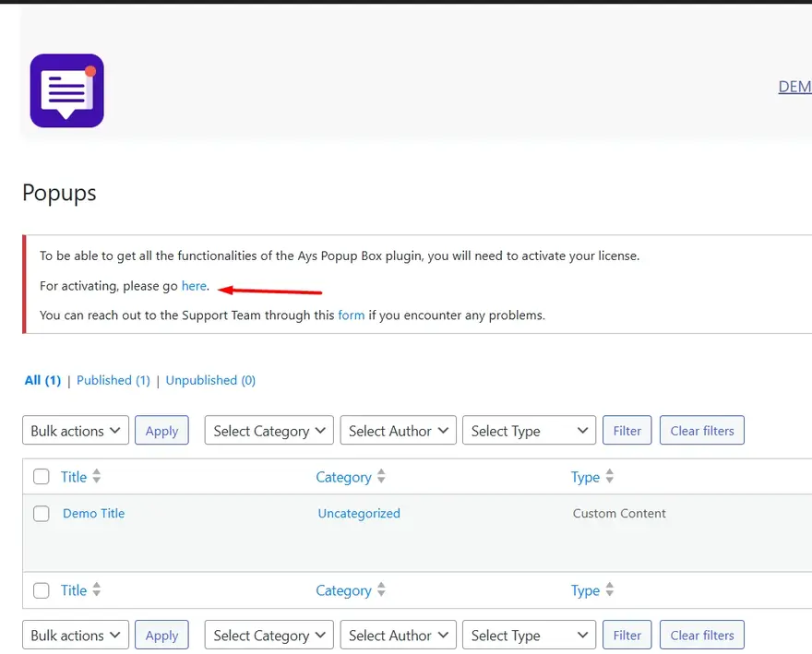
Task: Show only Published popups
Action: (113, 380)
